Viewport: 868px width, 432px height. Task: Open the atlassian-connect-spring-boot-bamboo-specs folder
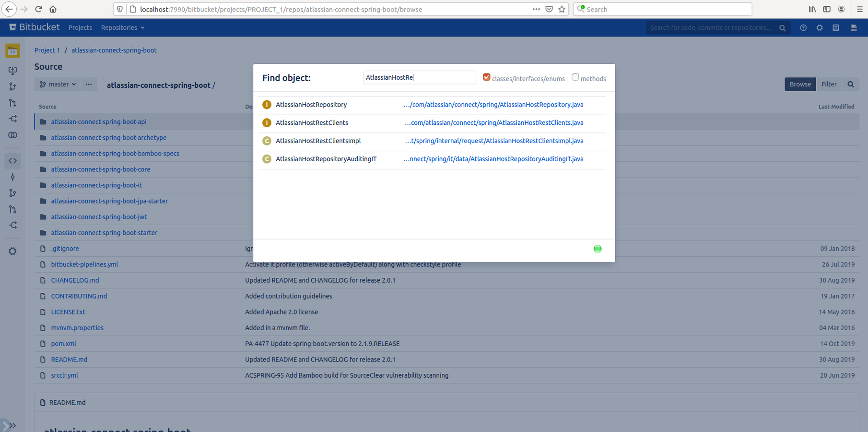115,154
